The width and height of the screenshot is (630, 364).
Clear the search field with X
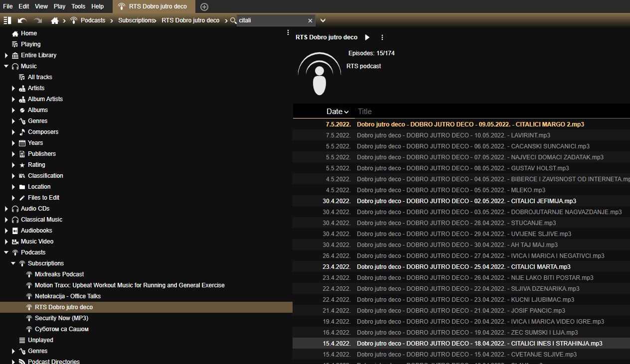coord(310,20)
